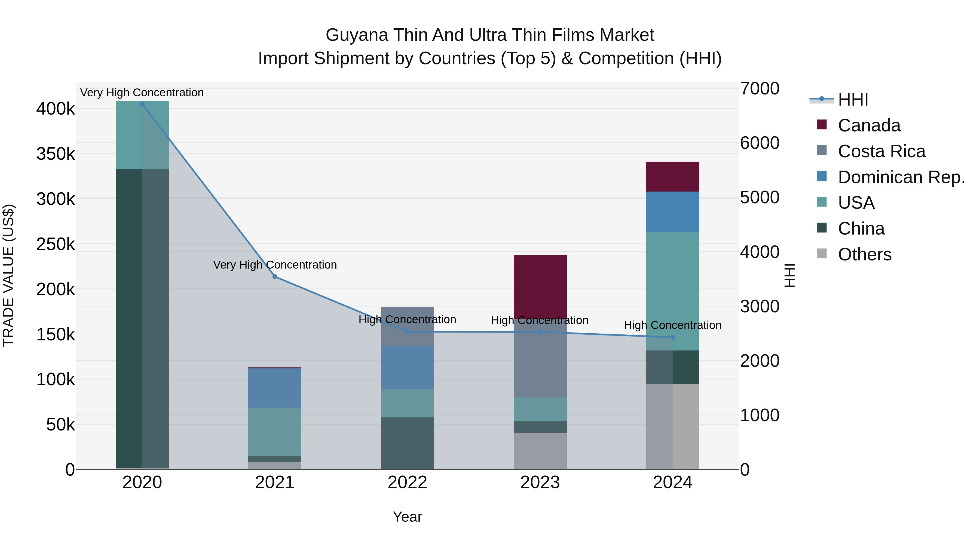
Task: Click the '400k' left axis tick label
Action: click(x=56, y=109)
